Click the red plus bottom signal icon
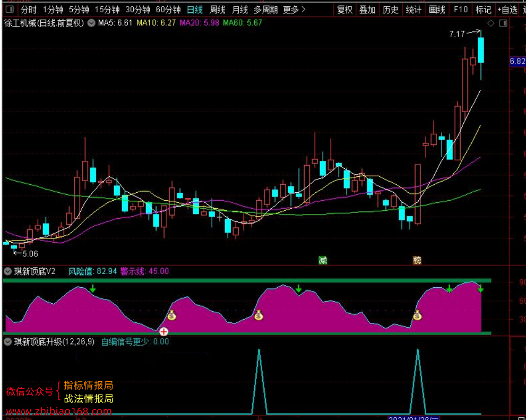The width and height of the screenshot is (526, 420). click(x=163, y=331)
